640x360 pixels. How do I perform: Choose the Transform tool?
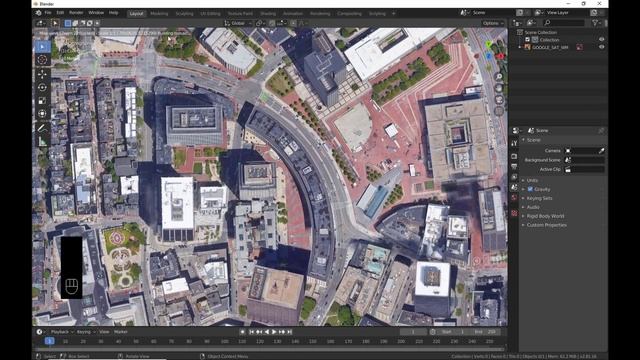(x=42, y=113)
